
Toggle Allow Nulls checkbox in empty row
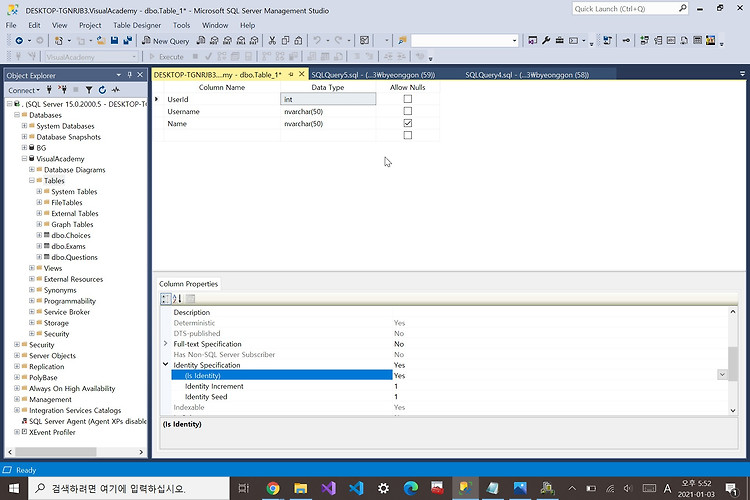(x=408, y=135)
